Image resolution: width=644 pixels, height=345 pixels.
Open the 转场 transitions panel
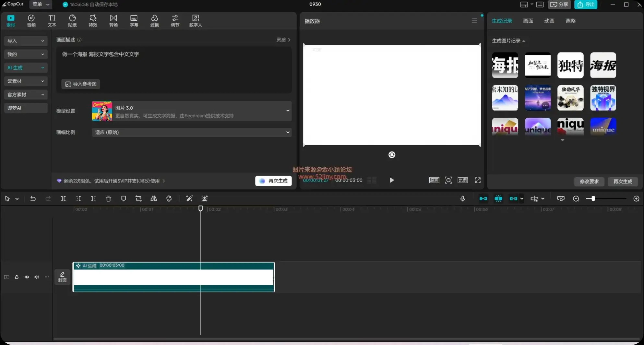click(x=113, y=21)
